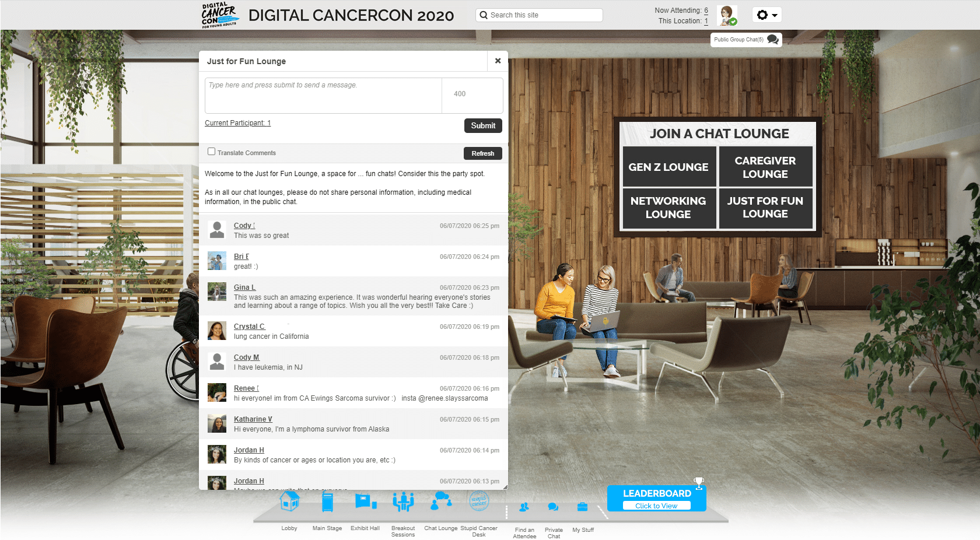Screen dimensions: 980x540
Task: Click the 'lung cancer in California' message
Action: (271, 336)
